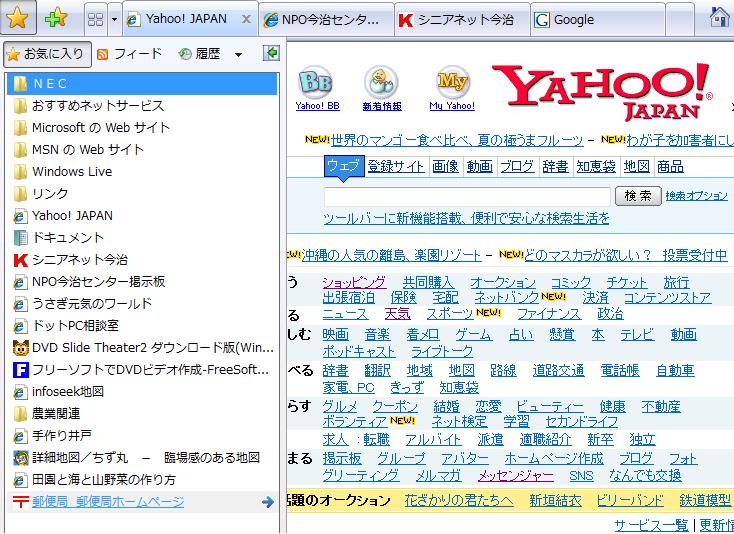Click the Yahoo! JAPAN logo
The image size is (734, 534).
[x=602, y=91]
